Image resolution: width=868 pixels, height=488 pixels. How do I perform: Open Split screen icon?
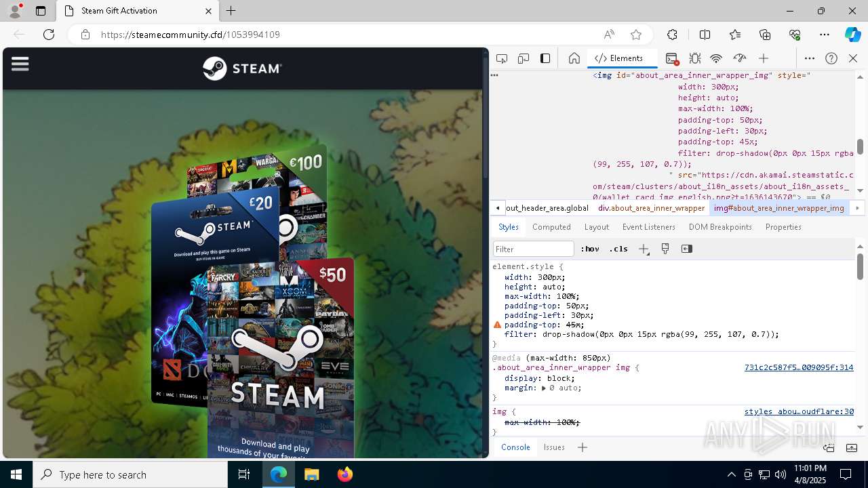(x=705, y=35)
